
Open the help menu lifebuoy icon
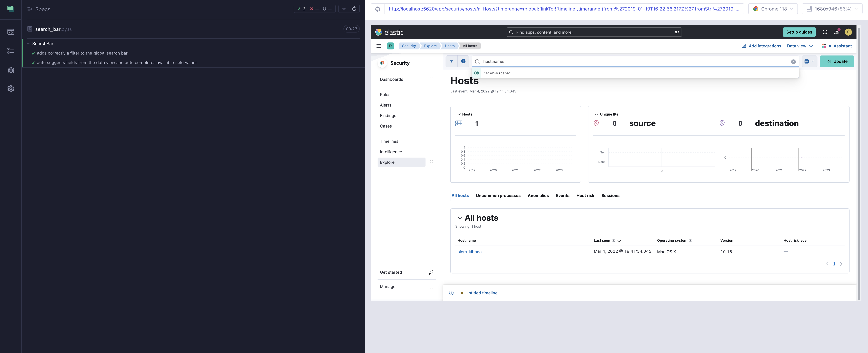(825, 32)
